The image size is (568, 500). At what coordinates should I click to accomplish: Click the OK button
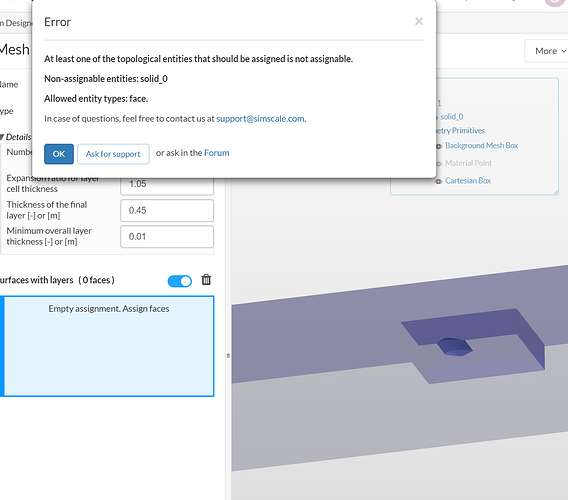point(59,154)
